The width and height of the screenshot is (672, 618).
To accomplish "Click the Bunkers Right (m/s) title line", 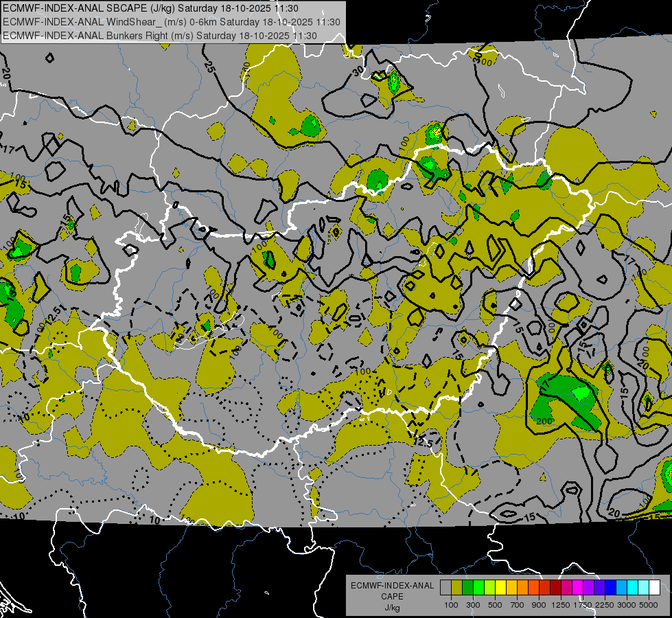I will [x=160, y=36].
